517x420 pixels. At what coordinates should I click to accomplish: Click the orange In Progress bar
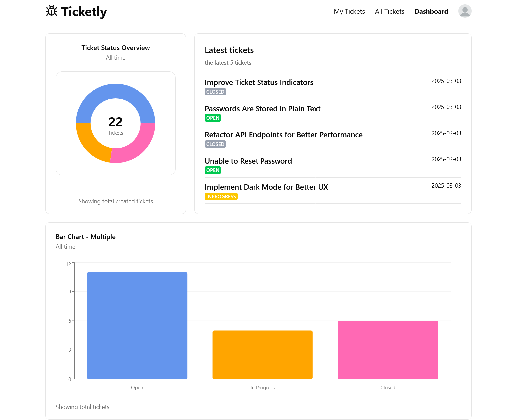[262, 355]
